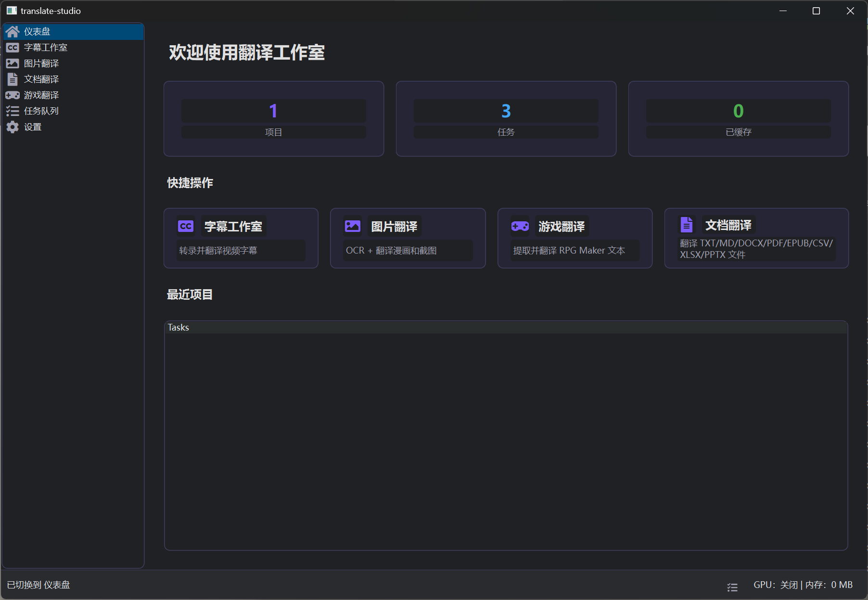Screen dimensions: 868x600
Task: Click the 任务 count showing 3
Action: tap(506, 111)
